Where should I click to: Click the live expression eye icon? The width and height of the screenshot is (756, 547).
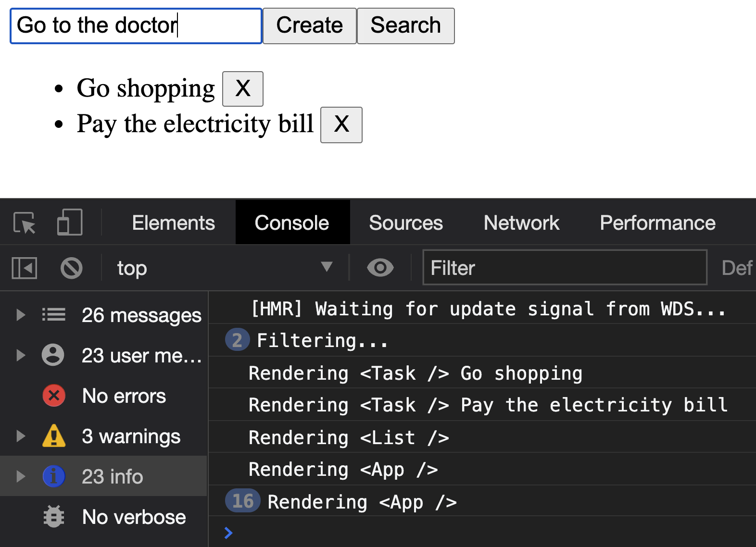380,268
